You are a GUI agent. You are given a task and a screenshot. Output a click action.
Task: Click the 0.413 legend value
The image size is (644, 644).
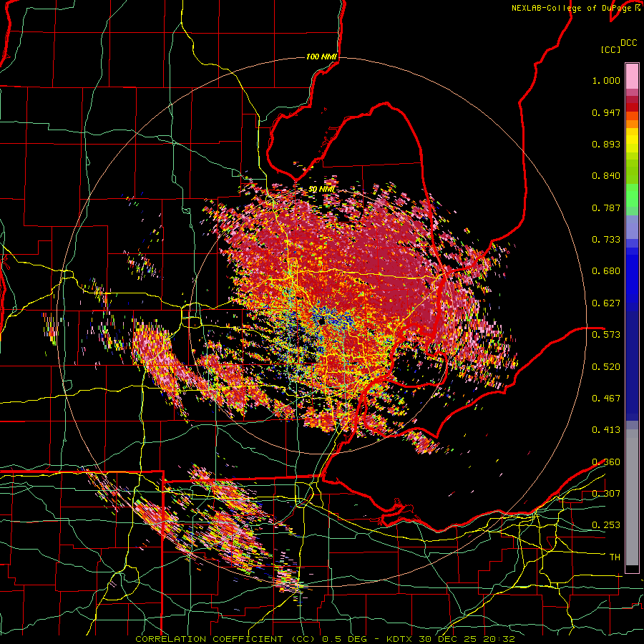(x=606, y=430)
